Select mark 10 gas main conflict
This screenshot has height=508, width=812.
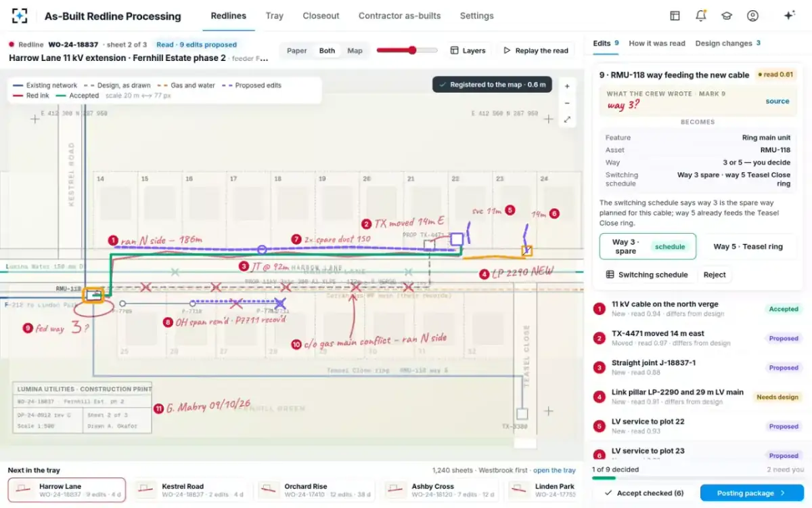coord(296,344)
